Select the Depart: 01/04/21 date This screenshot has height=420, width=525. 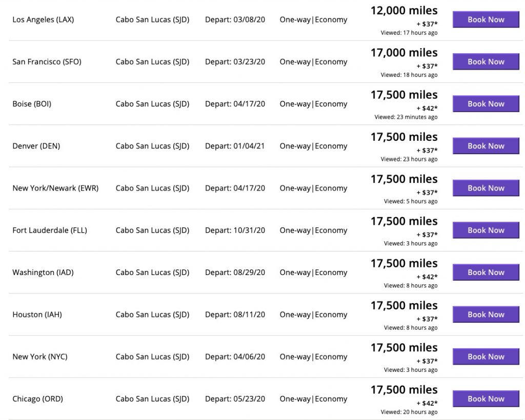pyautogui.click(x=235, y=146)
